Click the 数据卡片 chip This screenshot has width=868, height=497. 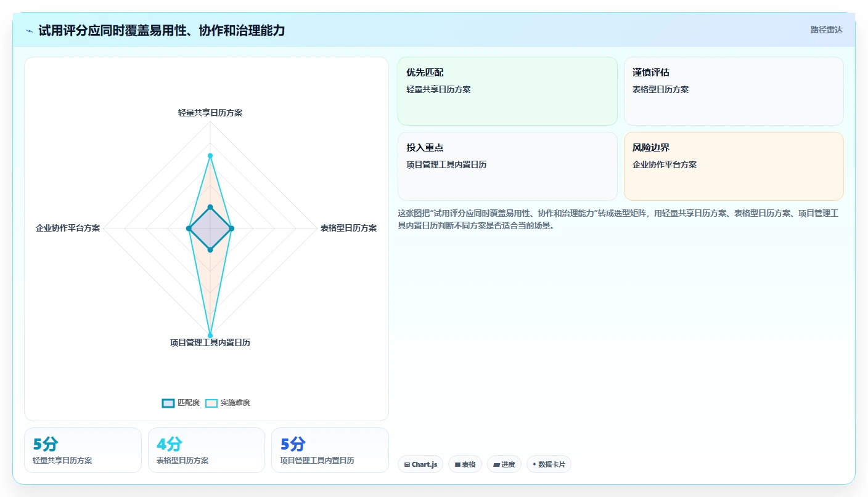[549, 464]
